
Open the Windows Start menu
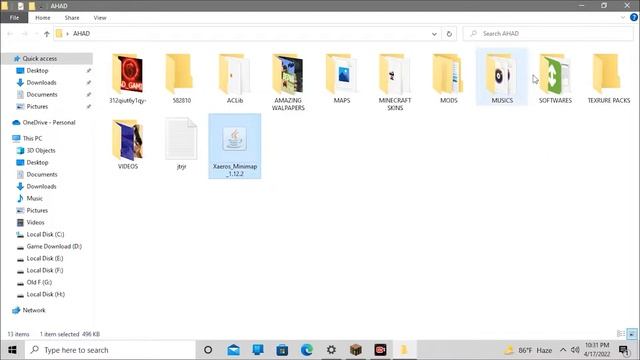click(x=12, y=350)
